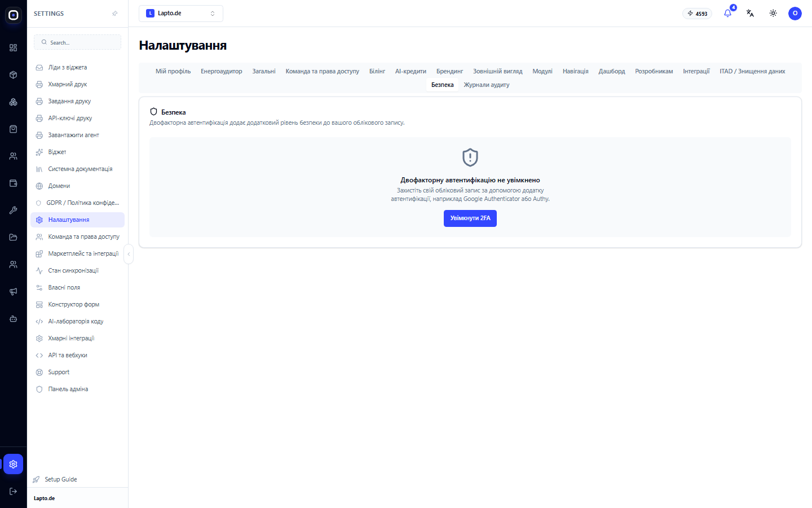This screenshot has width=812, height=508.
Task: Open the user avatar O menu
Action: click(795, 13)
